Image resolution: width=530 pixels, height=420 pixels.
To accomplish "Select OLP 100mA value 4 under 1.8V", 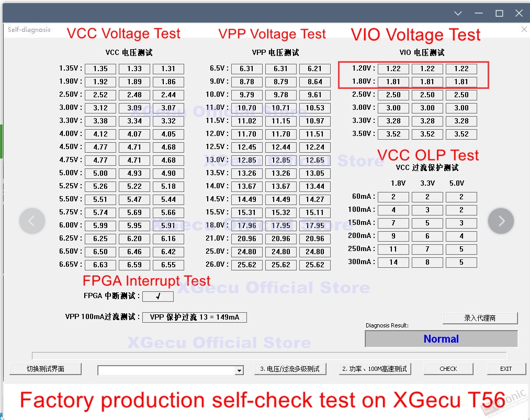I will pyautogui.click(x=393, y=210).
